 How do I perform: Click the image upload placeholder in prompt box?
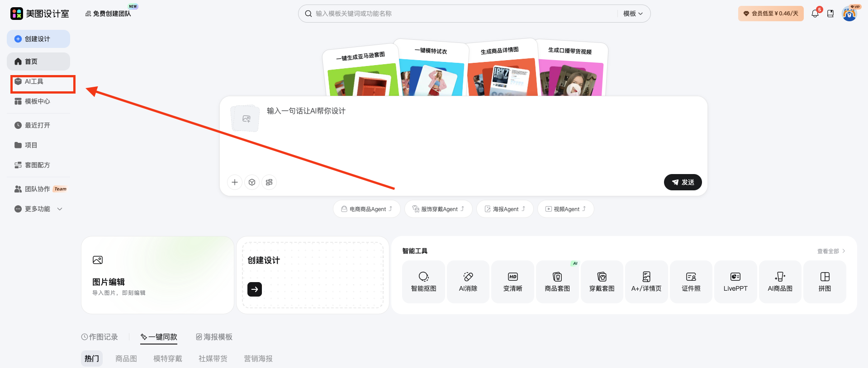246,118
